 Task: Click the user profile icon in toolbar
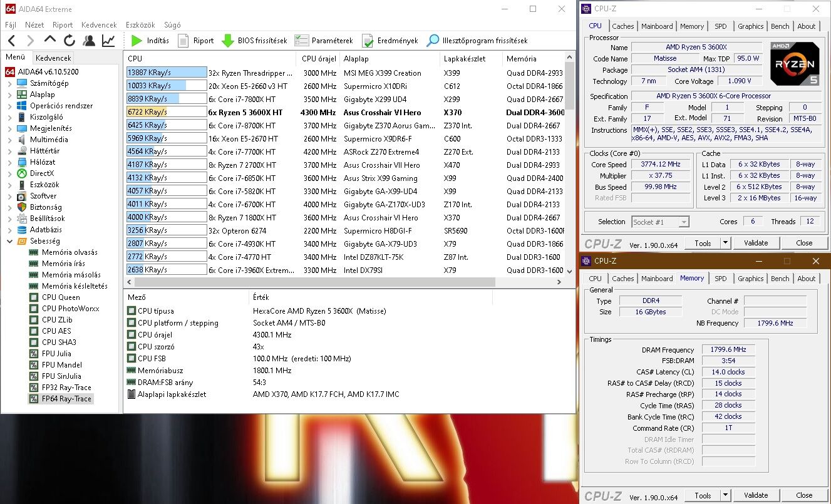[x=89, y=41]
